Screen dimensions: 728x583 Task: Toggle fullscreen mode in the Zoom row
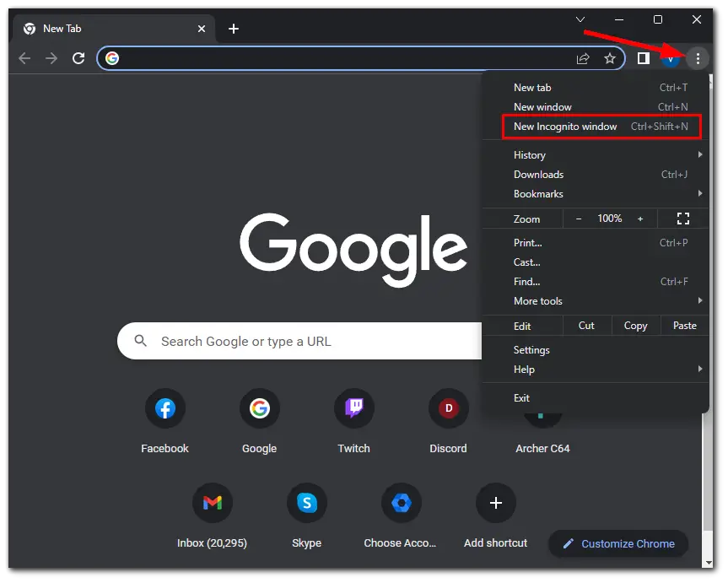click(x=683, y=219)
